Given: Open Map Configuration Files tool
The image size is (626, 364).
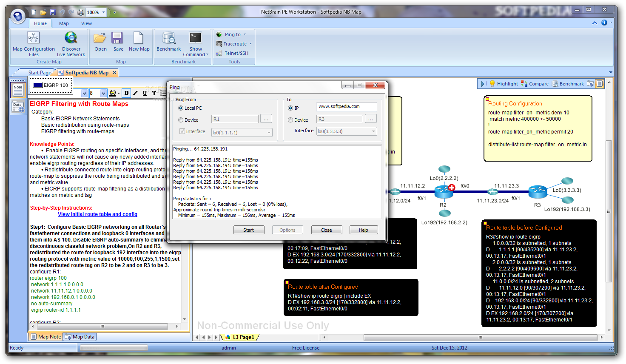Looking at the screenshot, I should click(x=34, y=44).
